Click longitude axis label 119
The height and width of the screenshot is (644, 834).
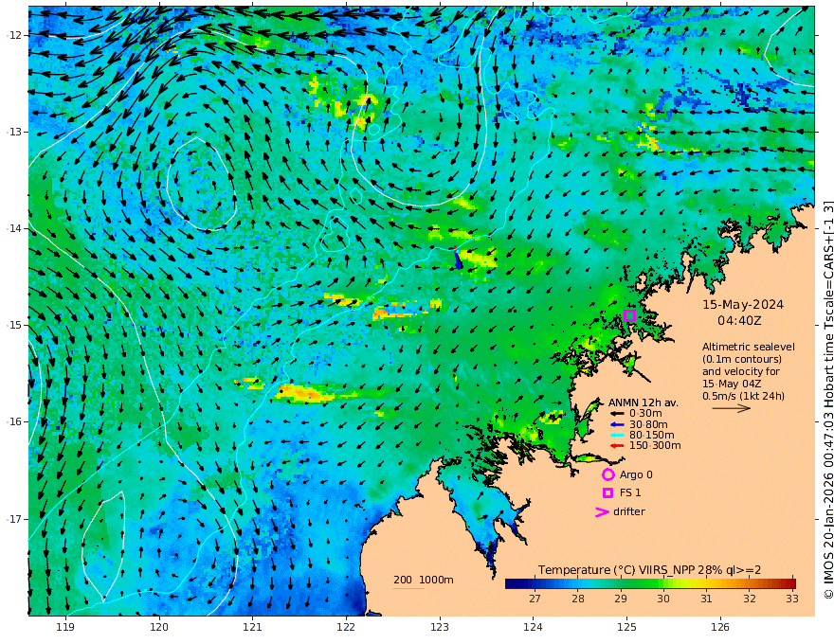pos(65,627)
